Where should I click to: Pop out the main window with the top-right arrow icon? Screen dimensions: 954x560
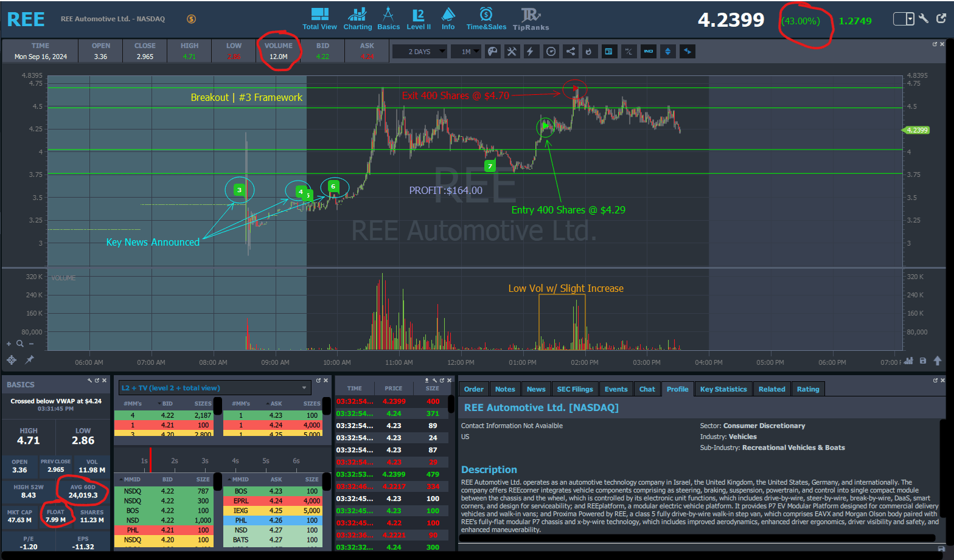click(941, 19)
